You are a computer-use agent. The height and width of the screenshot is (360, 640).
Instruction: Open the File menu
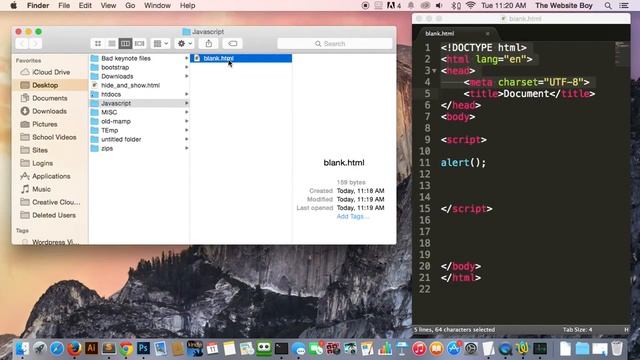64,6
